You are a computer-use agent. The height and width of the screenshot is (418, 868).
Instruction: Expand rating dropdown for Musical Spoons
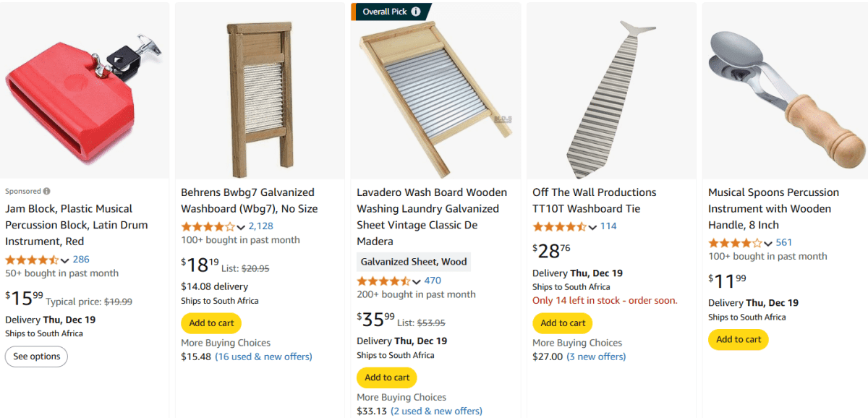tap(767, 244)
